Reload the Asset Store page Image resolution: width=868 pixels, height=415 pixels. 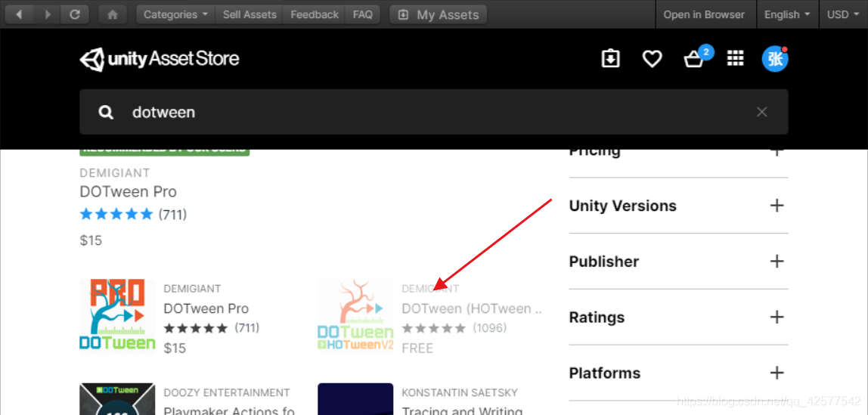(x=76, y=15)
